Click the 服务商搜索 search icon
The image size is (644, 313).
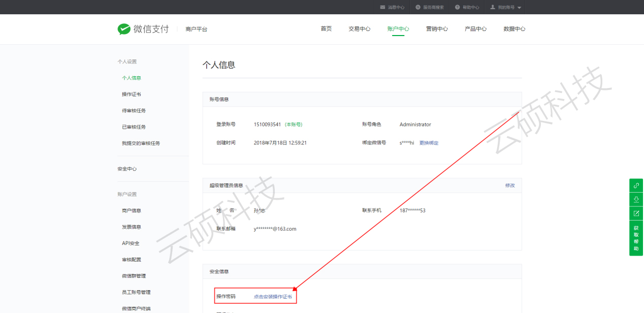418,7
